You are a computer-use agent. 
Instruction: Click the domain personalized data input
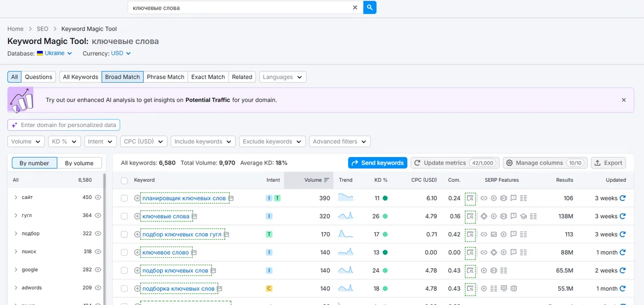click(64, 125)
